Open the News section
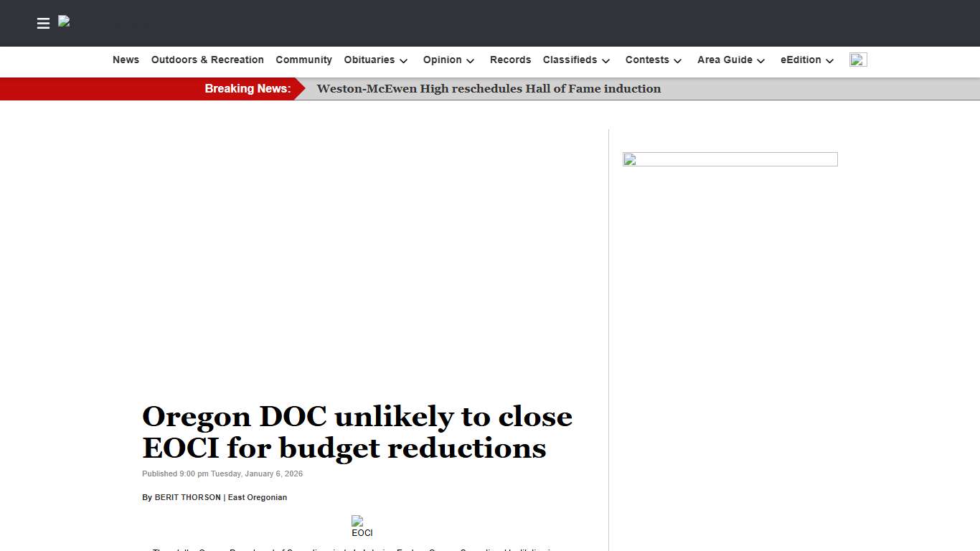 point(126,60)
